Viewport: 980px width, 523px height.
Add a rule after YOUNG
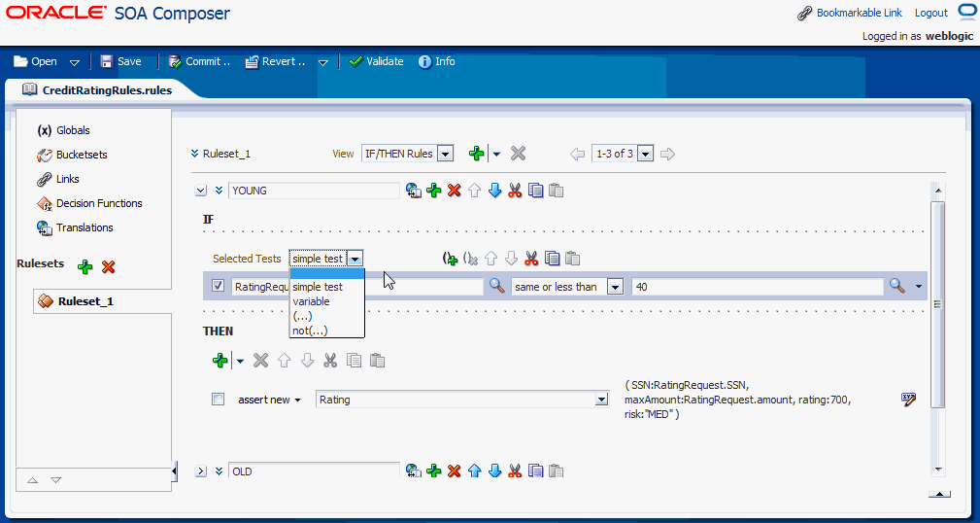(x=434, y=191)
